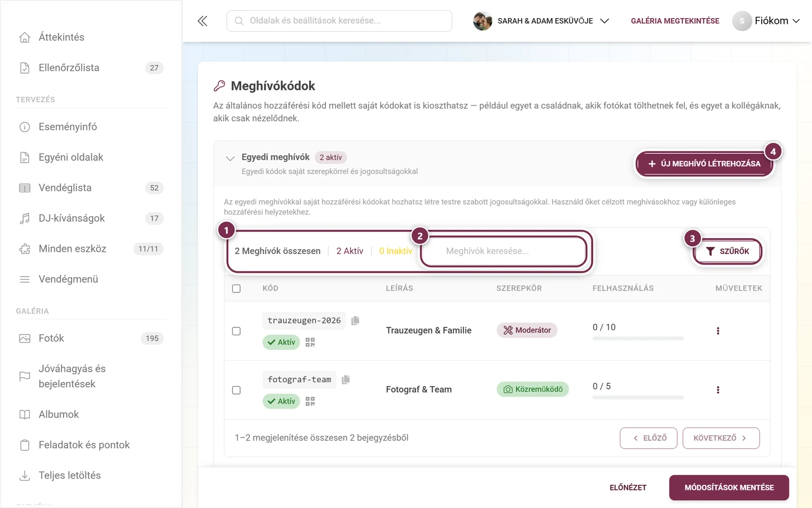
Task: Open the Fiókom account dropdown
Action: [x=766, y=21]
